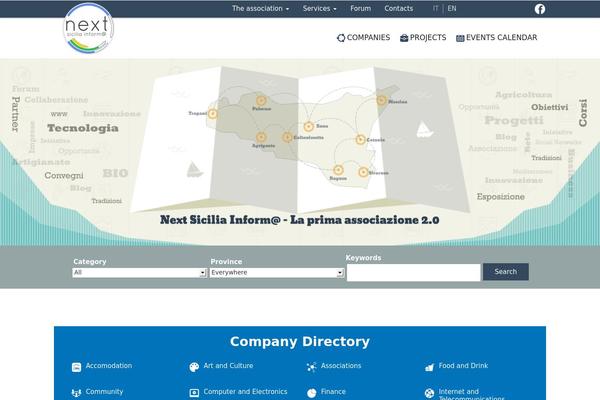Image resolution: width=600 pixels, height=400 pixels.
Task: Open the Accomodation directory link
Action: click(109, 366)
